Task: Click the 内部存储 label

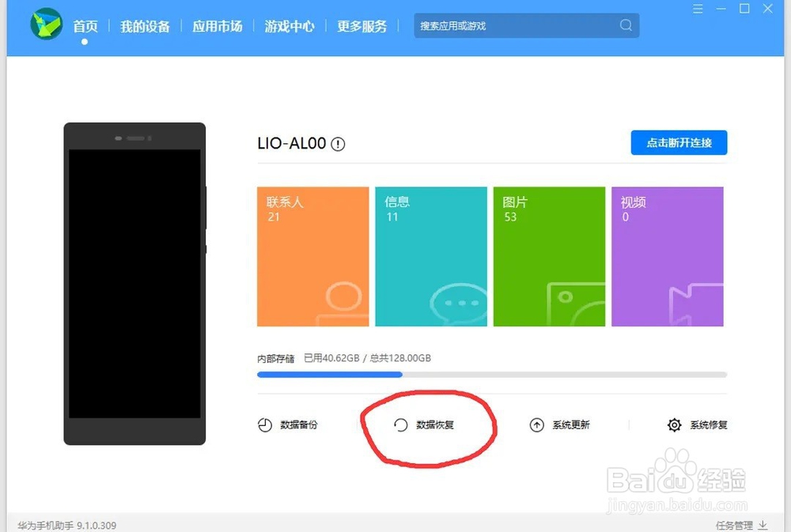Action: pyautogui.click(x=276, y=359)
